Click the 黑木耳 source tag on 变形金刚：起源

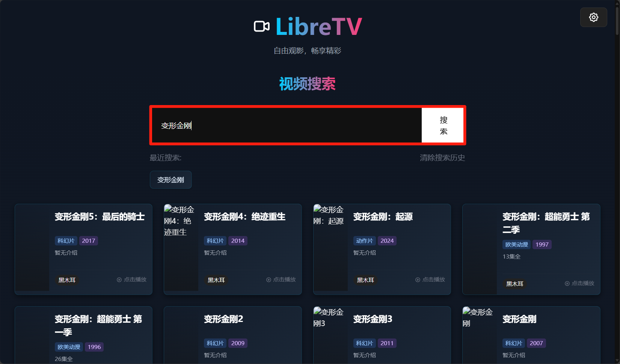[365, 280]
